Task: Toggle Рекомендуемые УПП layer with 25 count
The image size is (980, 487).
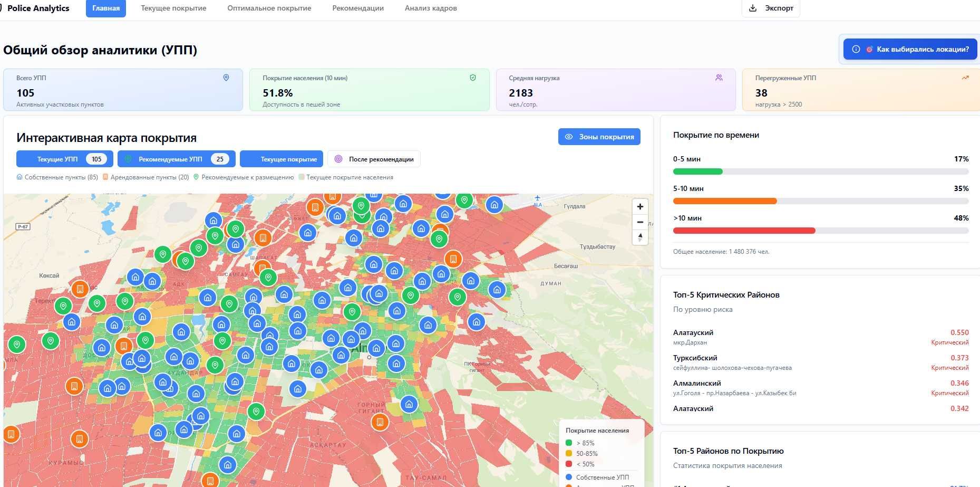Action: click(x=177, y=159)
